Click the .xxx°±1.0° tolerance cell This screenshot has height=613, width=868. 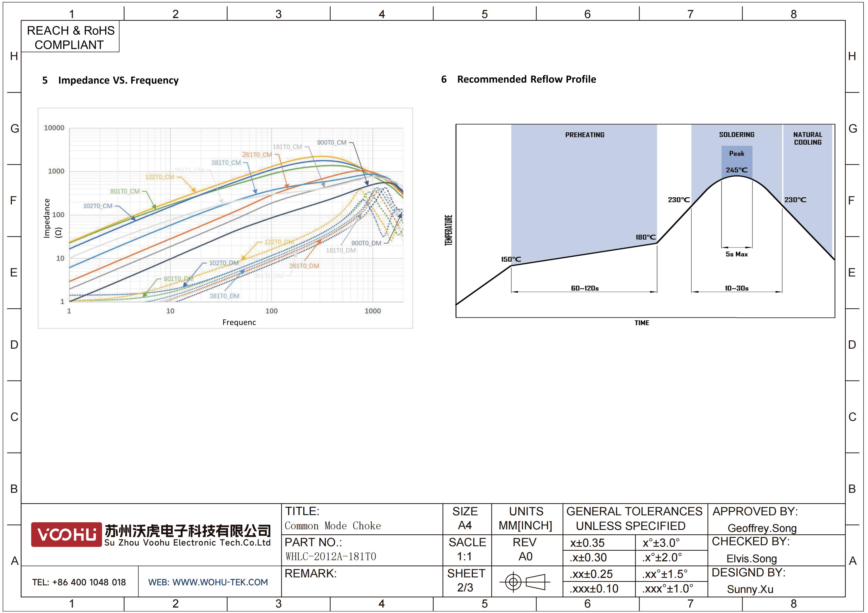(672, 589)
